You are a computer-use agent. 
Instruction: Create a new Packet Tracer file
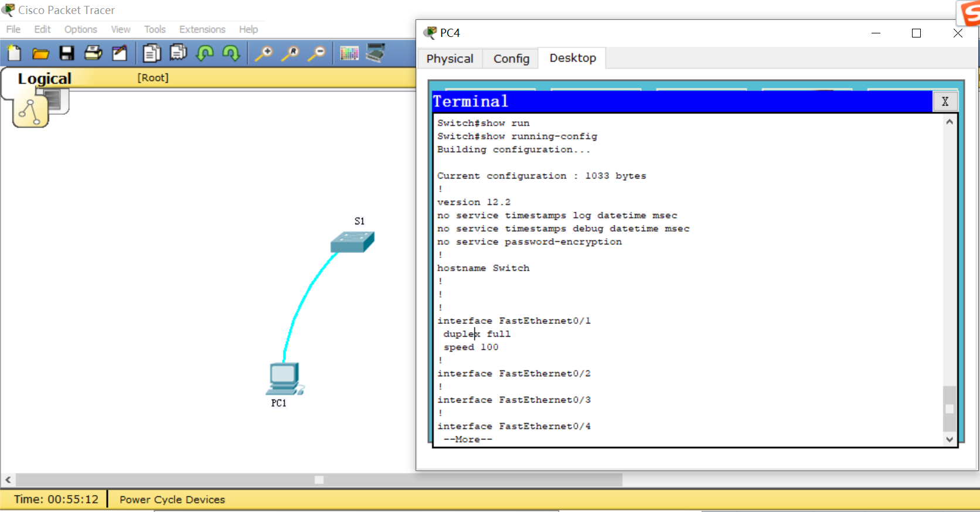pos(14,53)
